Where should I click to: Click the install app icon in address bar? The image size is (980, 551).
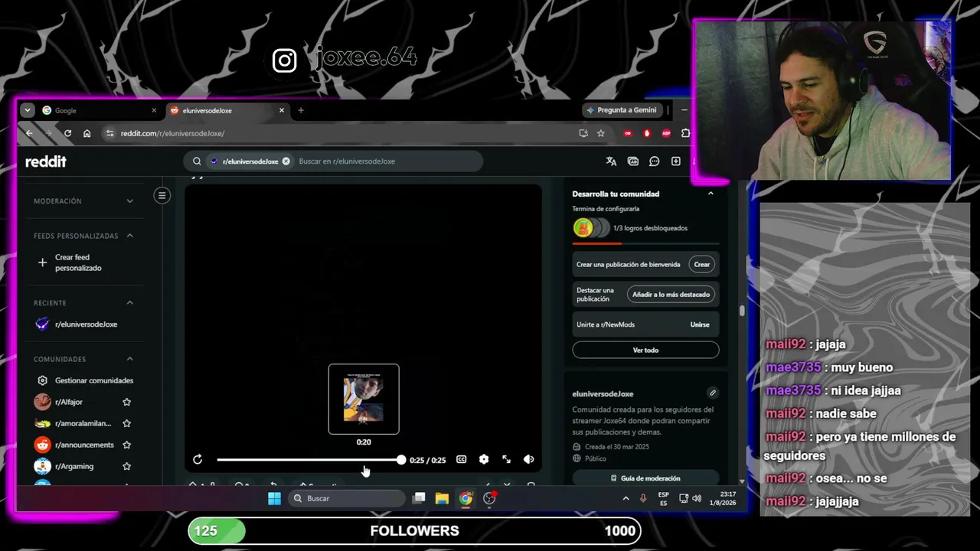click(583, 133)
